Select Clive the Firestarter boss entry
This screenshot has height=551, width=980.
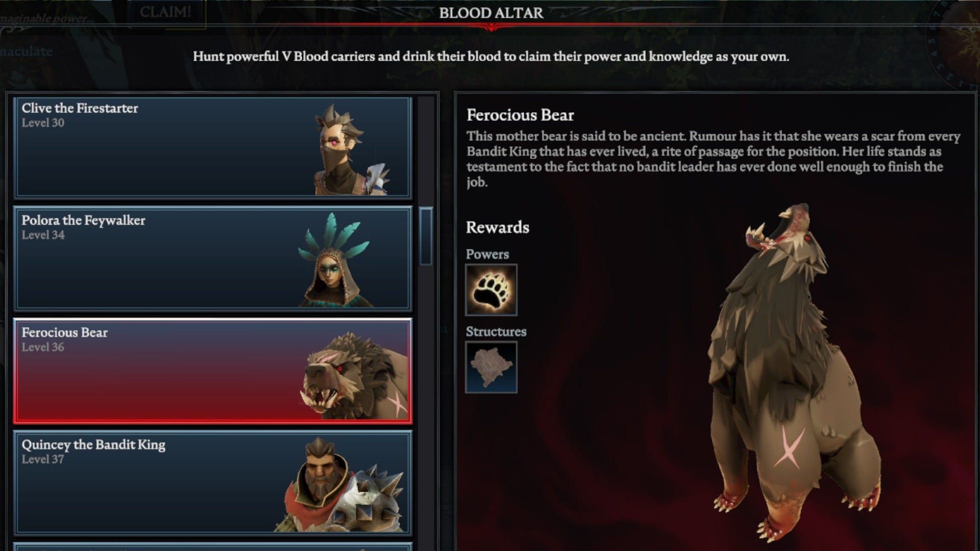pos(213,147)
